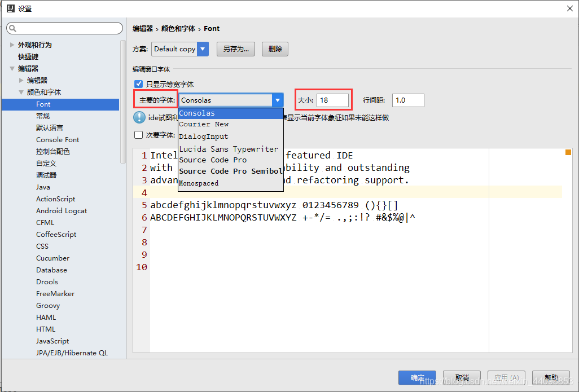Expand the nested 编辑器 sub-node
This screenshot has width=579, height=392.
tap(21, 80)
